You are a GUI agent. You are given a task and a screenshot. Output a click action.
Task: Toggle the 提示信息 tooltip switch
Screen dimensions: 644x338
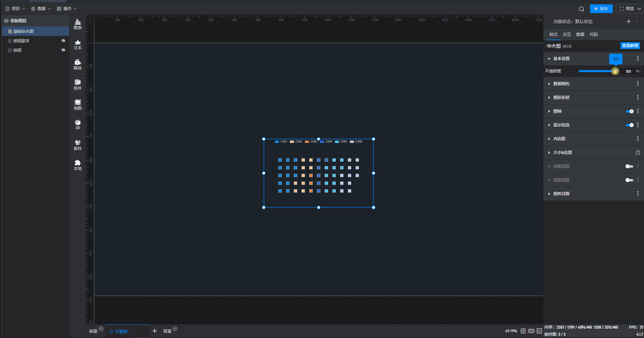[x=630, y=125]
